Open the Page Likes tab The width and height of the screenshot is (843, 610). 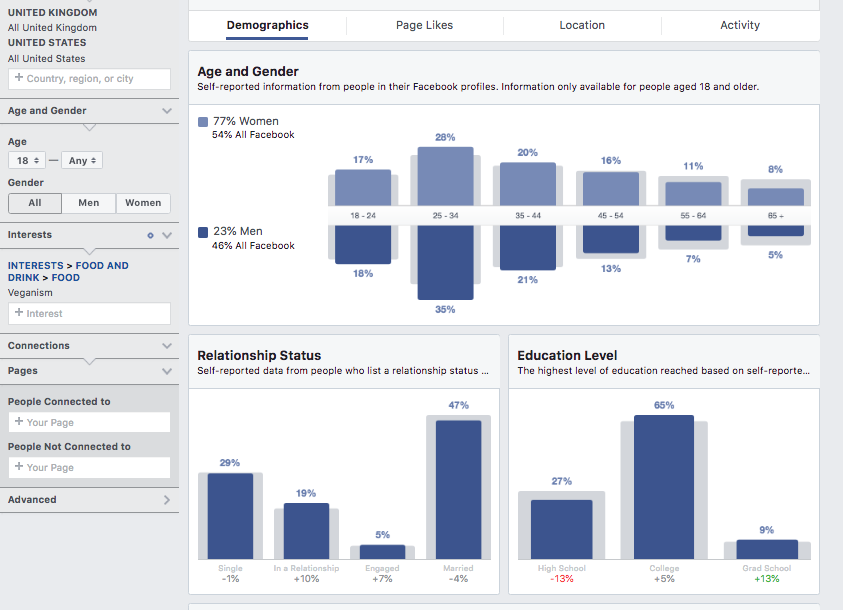(x=424, y=25)
